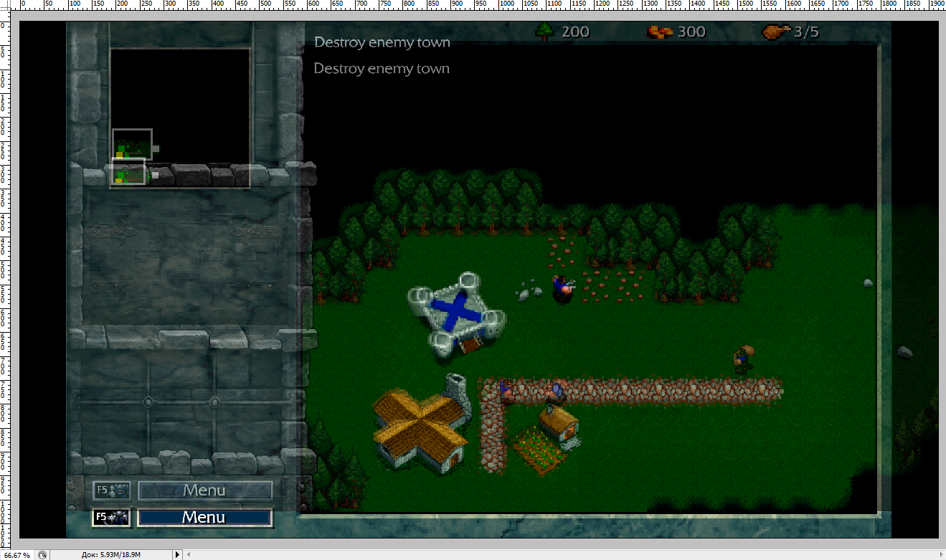Select the small farmhouse next to the crop field

click(558, 425)
